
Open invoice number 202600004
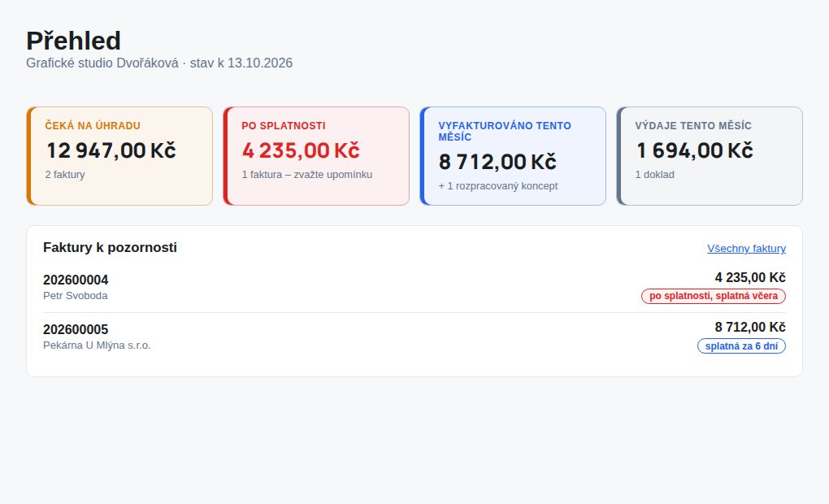coord(76,280)
